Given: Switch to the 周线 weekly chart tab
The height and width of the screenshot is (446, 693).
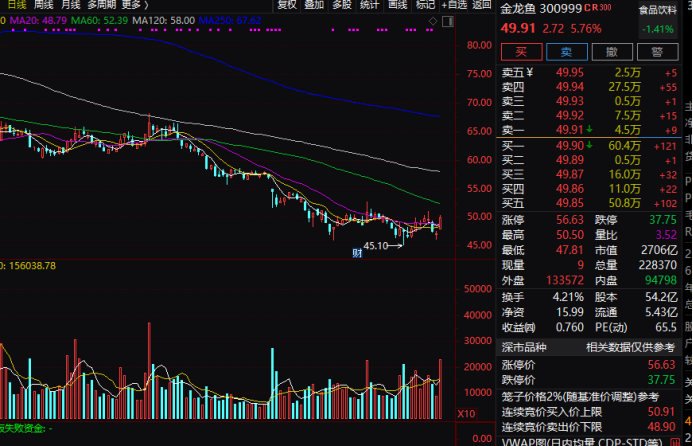Looking at the screenshot, I should click(43, 5).
